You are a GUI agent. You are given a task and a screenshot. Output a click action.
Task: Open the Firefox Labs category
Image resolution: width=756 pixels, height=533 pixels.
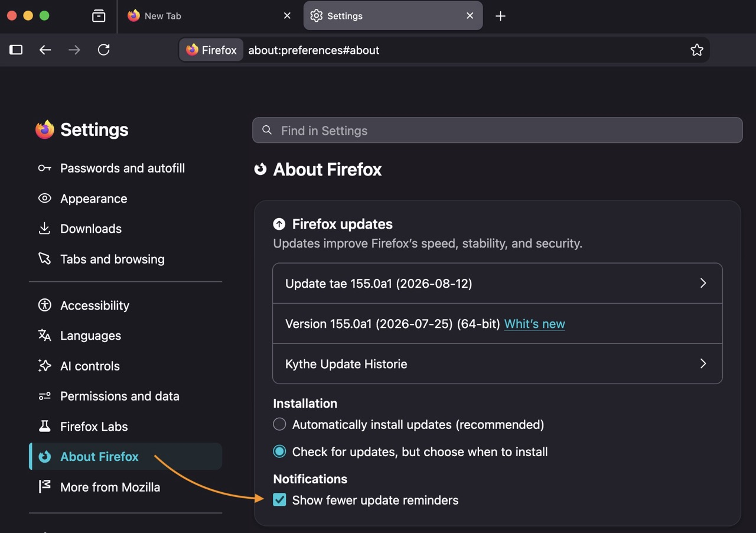point(125,427)
